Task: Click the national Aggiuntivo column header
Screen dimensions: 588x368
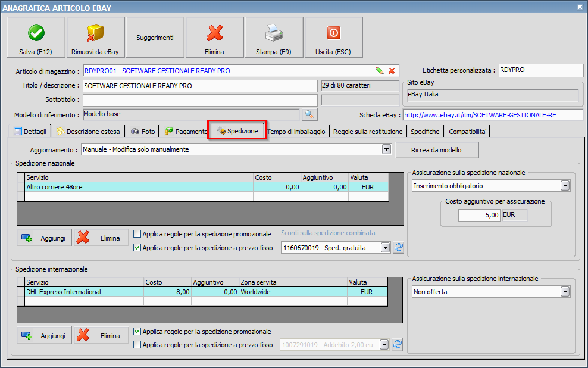Action: [325, 177]
